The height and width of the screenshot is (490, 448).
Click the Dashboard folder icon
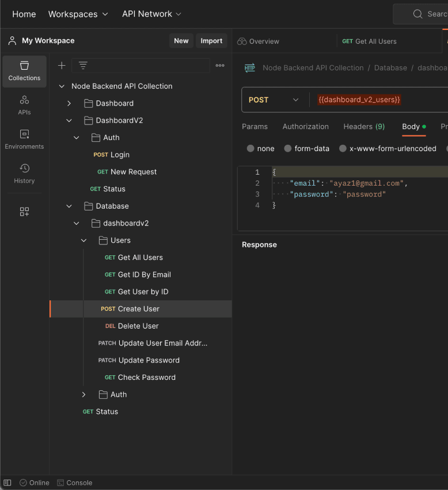point(88,103)
